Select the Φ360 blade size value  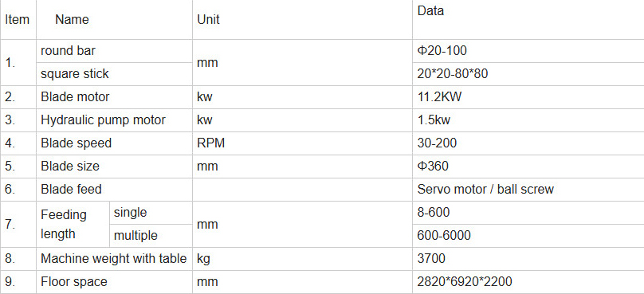[433, 167]
